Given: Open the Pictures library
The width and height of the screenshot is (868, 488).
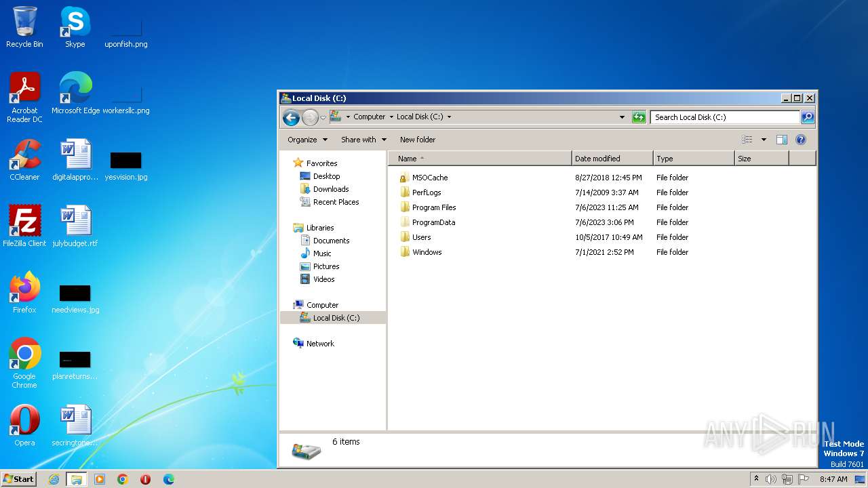Looking at the screenshot, I should point(326,266).
